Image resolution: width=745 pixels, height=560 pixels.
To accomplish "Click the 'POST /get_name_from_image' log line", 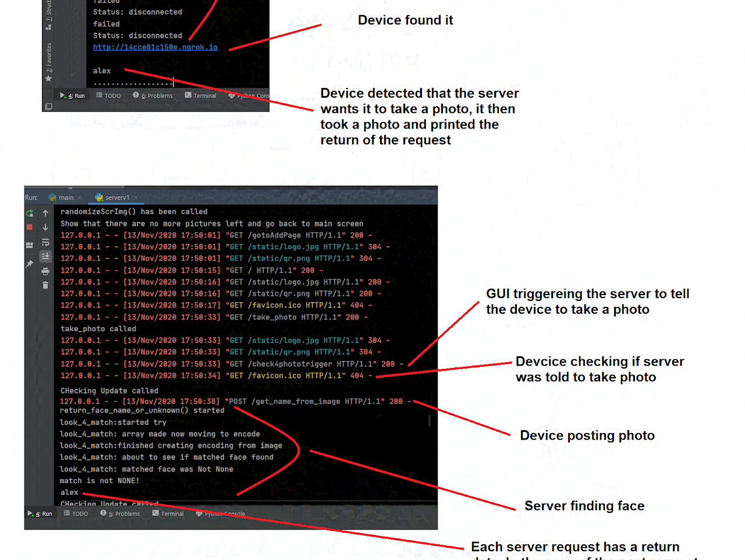I will (235, 401).
